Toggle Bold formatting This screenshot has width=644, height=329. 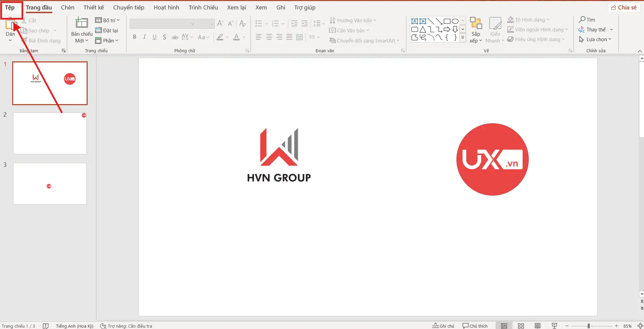coord(135,37)
